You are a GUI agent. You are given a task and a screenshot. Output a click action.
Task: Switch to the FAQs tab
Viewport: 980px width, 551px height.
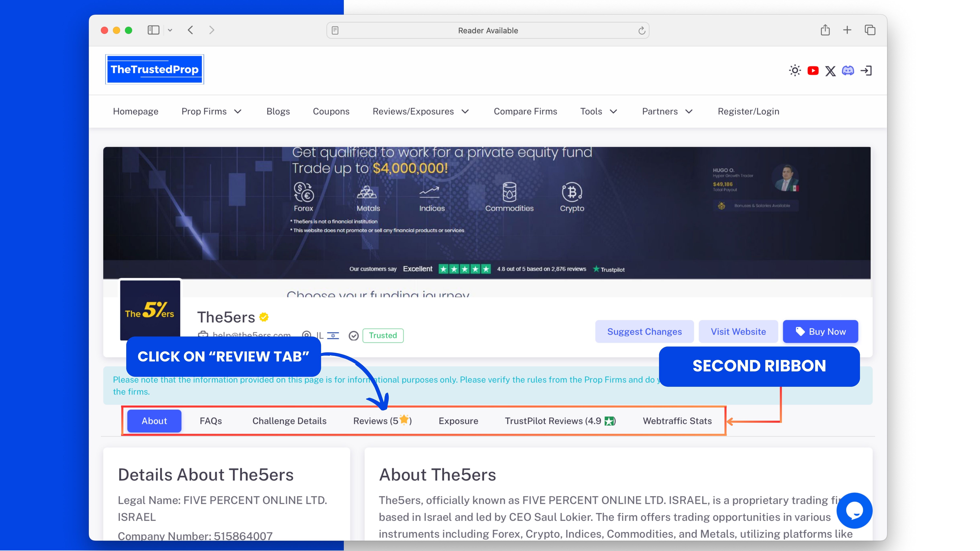tap(211, 421)
